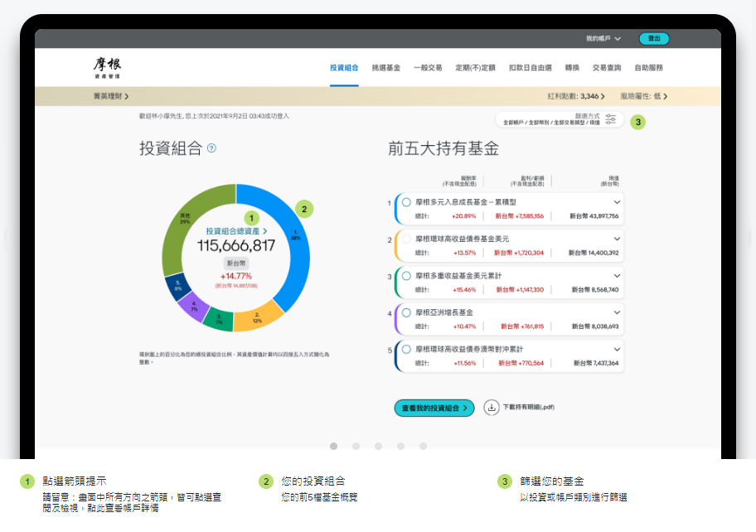Image resolution: width=756 pixels, height=532 pixels.
Task: Open 風險屬性 低 link
Action: [643, 96]
